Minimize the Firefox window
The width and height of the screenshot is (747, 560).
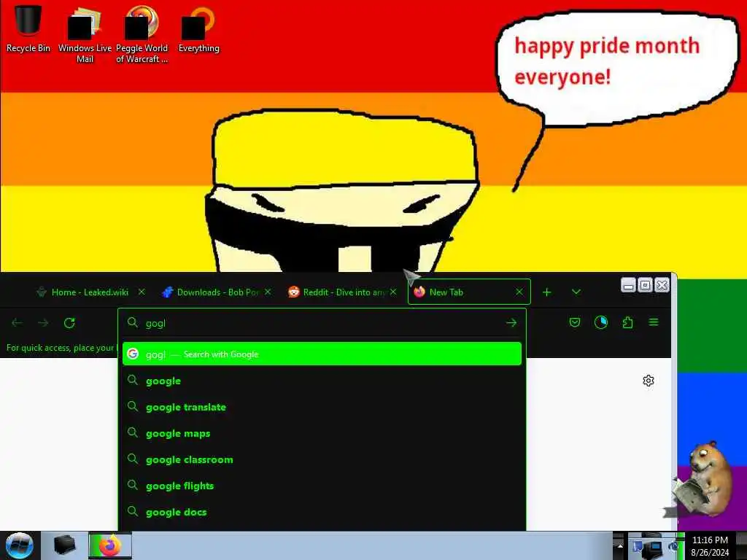pos(628,285)
